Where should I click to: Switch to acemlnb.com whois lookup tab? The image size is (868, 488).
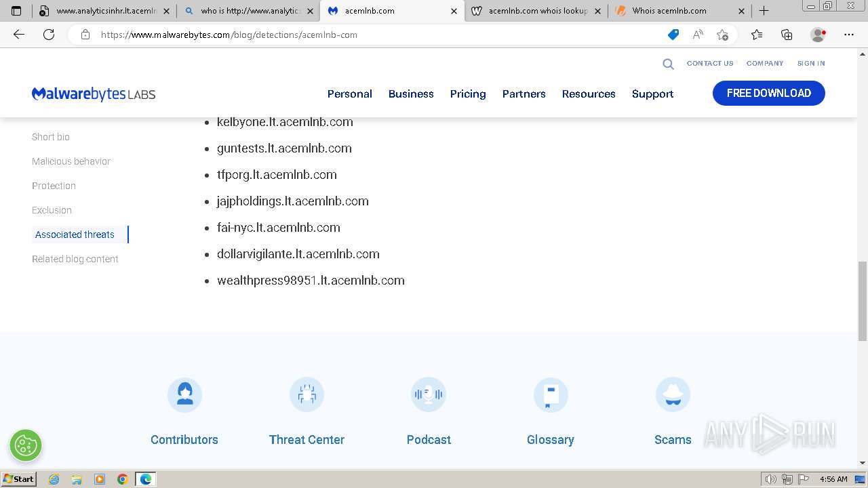(x=536, y=11)
